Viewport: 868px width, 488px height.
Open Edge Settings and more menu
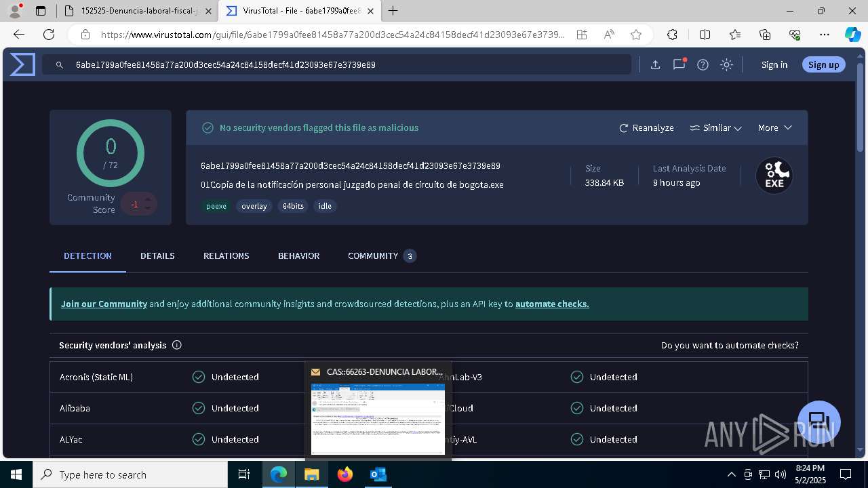click(825, 35)
